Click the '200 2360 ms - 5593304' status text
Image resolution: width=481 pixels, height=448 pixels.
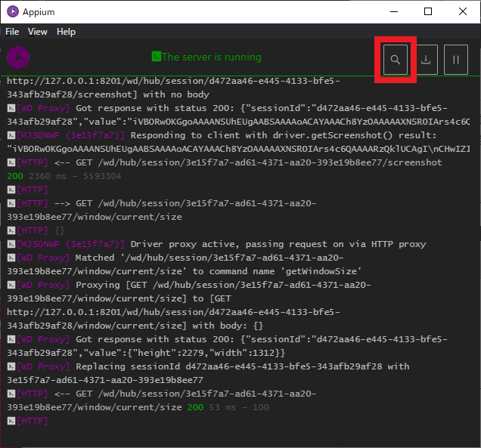pos(64,176)
